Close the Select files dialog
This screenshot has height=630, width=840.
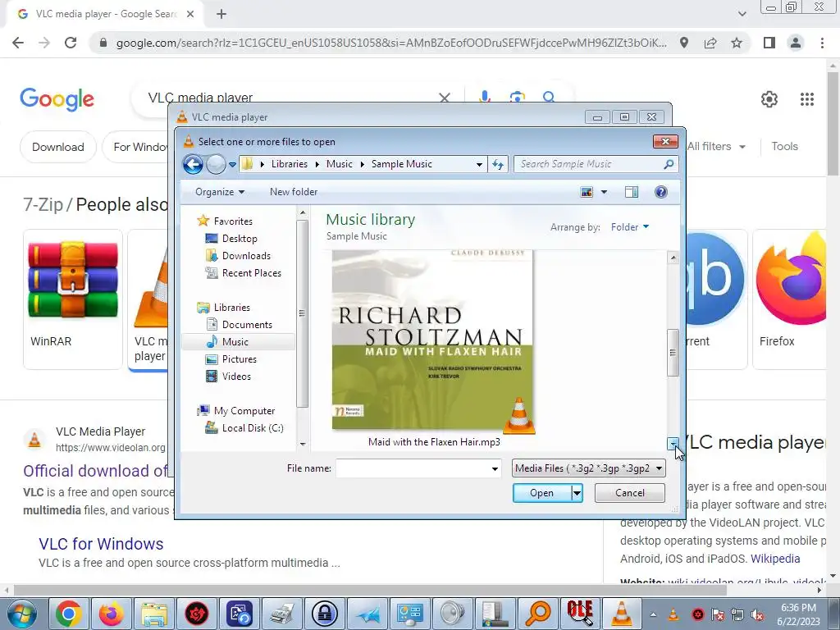[665, 141]
